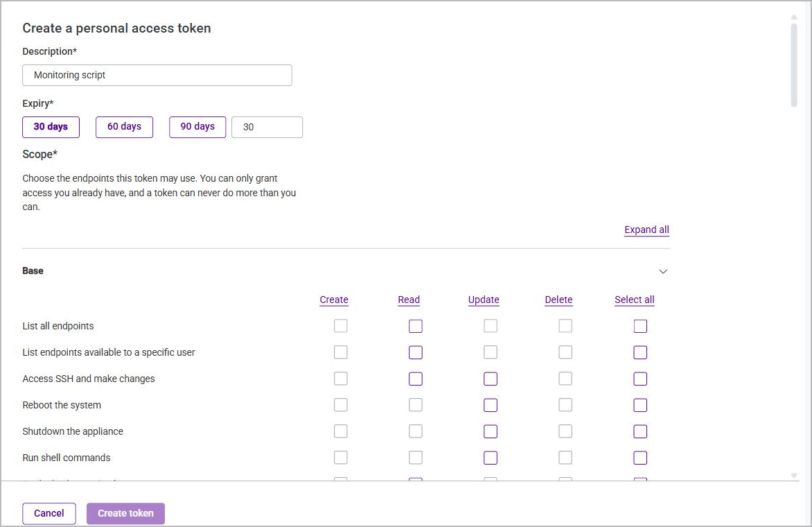Screen dimensions: 812x527
Task: Tick Select all for Shutdown the appliance
Action: point(640,431)
